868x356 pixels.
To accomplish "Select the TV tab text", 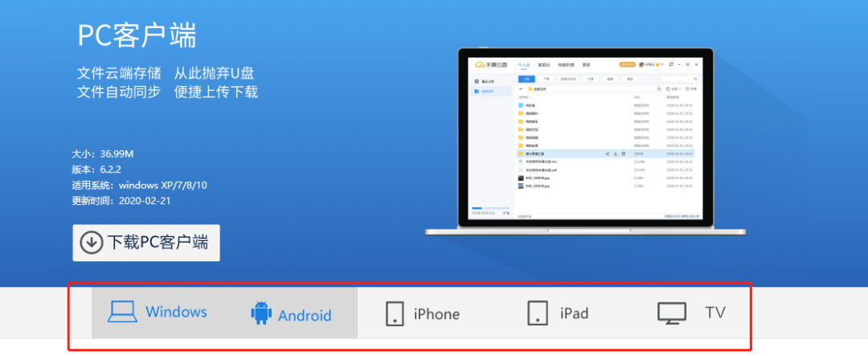I will 715,312.
